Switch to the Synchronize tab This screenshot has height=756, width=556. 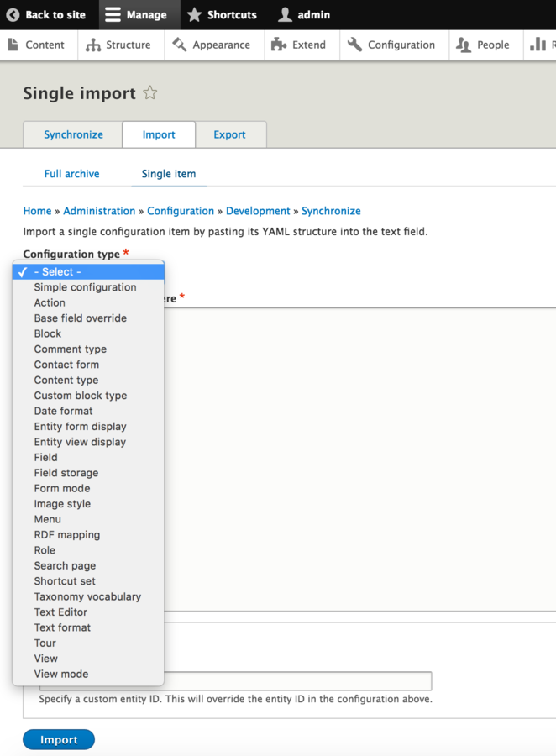(72, 134)
